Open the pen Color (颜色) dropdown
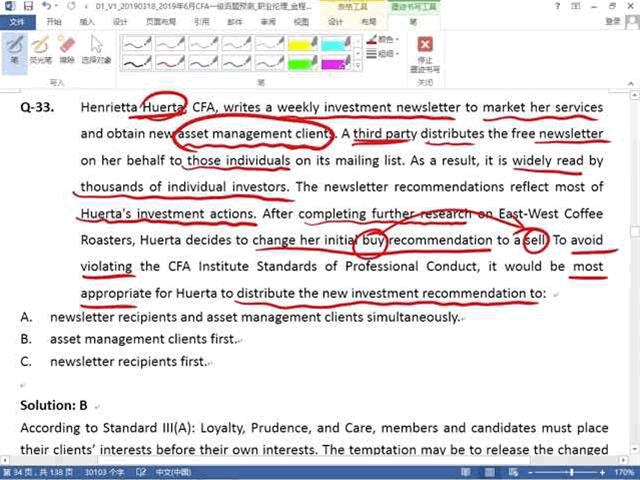640x480 pixels. 382,40
